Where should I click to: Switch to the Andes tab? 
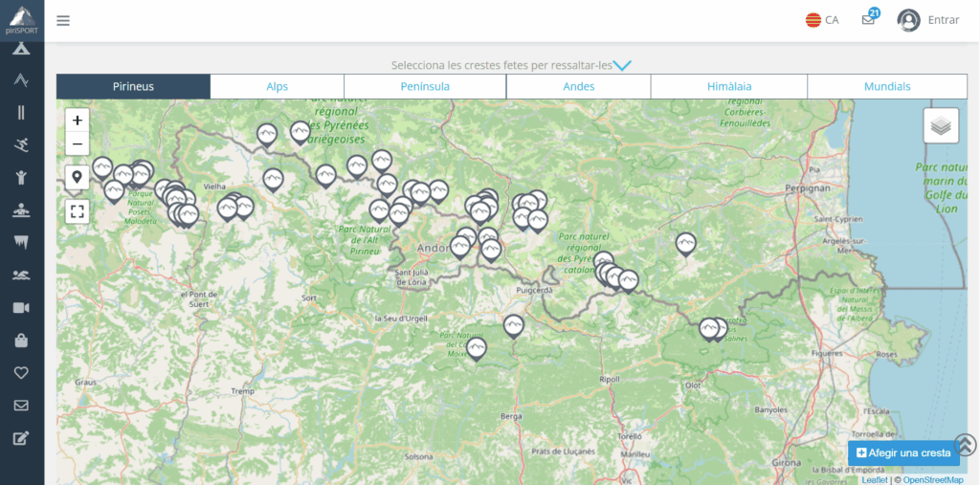click(x=579, y=86)
